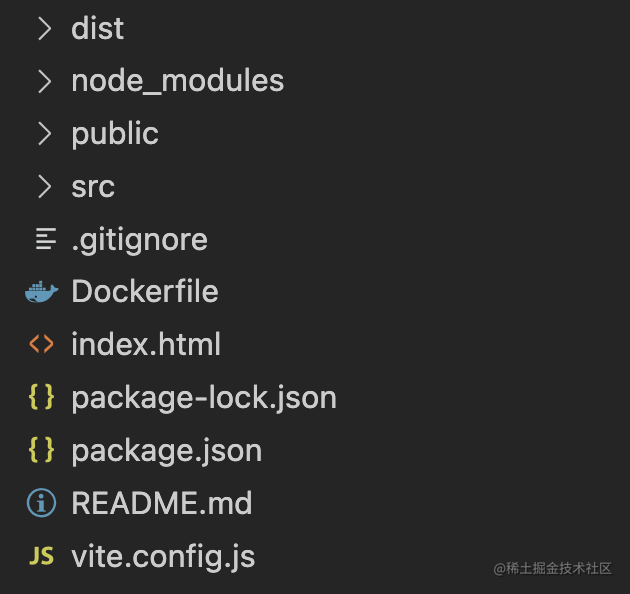Open the vite.config.js file name

pyautogui.click(x=163, y=557)
